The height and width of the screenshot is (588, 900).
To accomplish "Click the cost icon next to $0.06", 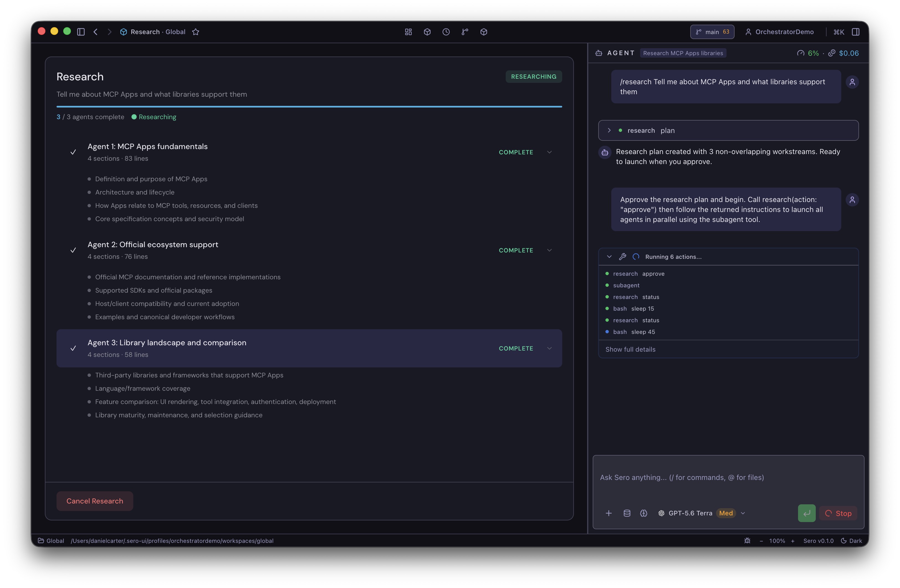I will [x=832, y=53].
